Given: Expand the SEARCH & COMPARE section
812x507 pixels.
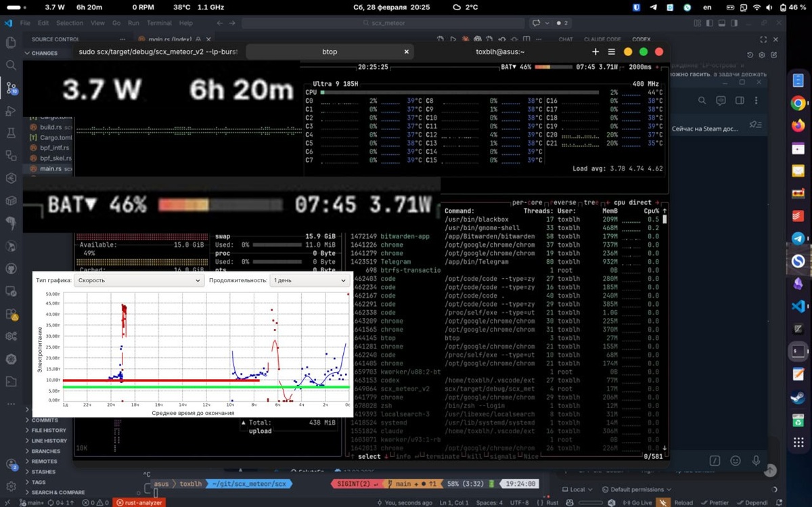Looking at the screenshot, I should pyautogui.click(x=54, y=492).
